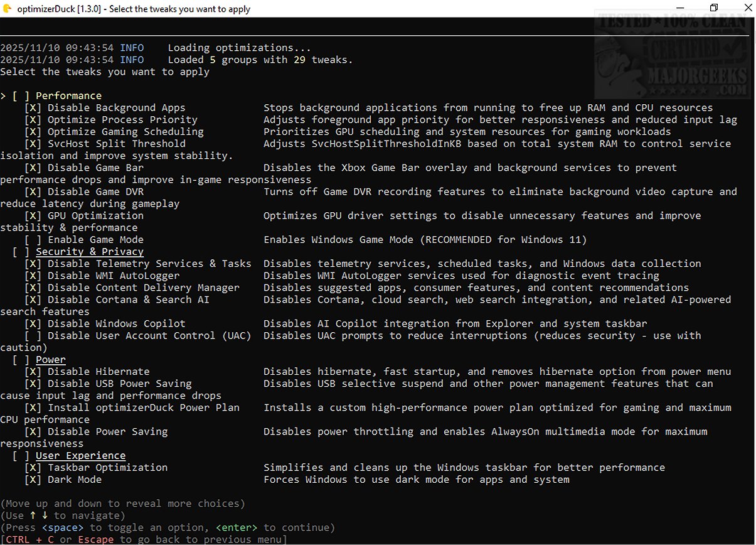Click the GPU Optimization label
This screenshot has width=756, height=545.
point(95,215)
